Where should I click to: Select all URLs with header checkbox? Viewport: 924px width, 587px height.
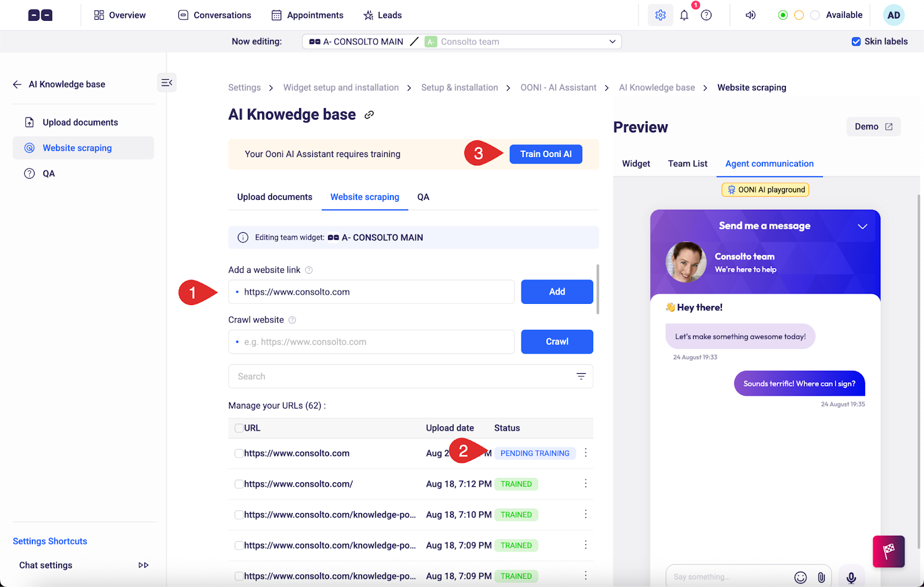239,428
